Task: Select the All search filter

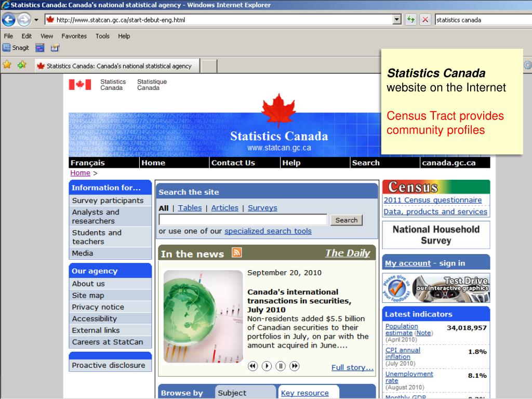Action: [164, 208]
